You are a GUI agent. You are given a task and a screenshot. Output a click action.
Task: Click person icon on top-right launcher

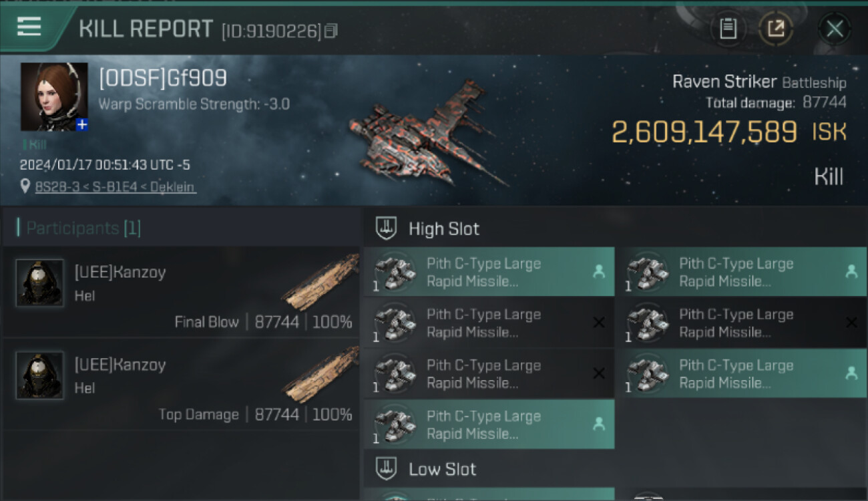(851, 271)
